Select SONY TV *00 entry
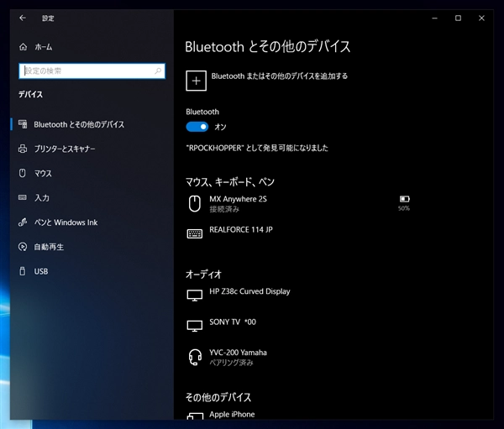The image size is (504, 429). pos(233,322)
